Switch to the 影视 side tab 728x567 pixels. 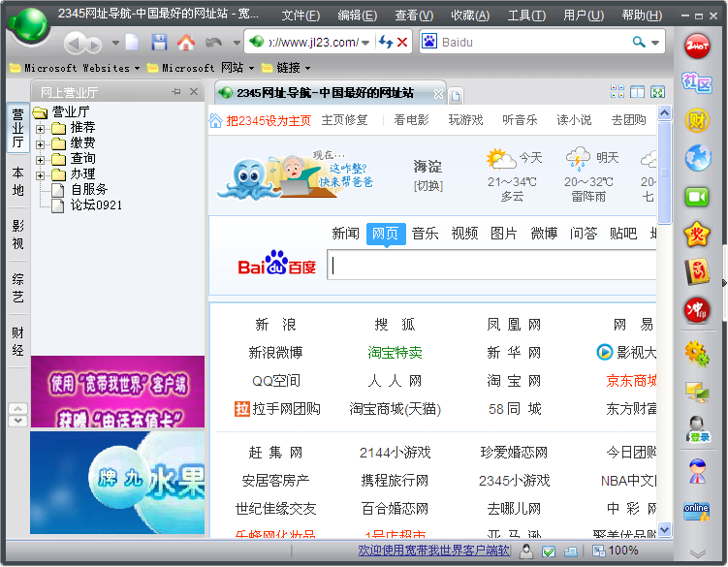17,235
